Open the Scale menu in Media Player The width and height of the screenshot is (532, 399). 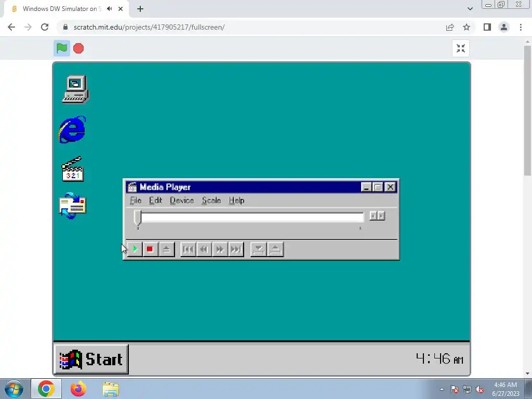point(211,201)
